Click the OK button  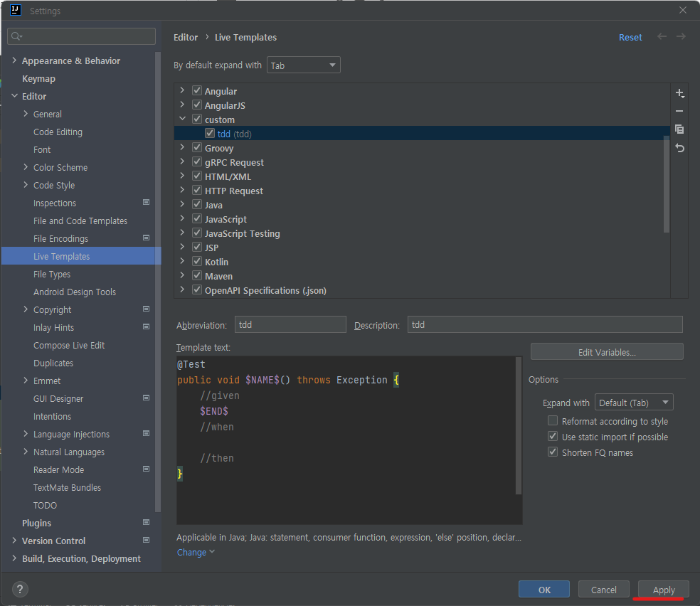pyautogui.click(x=543, y=590)
